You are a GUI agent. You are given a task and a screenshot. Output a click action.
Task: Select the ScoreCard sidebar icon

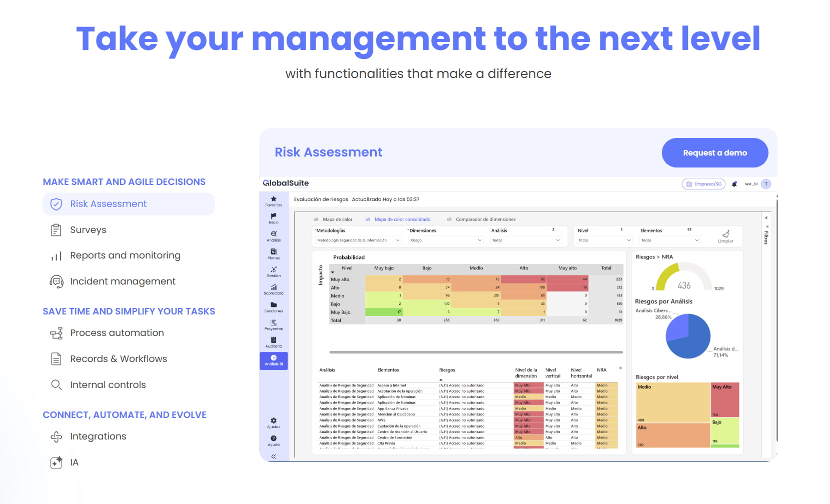pos(274,289)
